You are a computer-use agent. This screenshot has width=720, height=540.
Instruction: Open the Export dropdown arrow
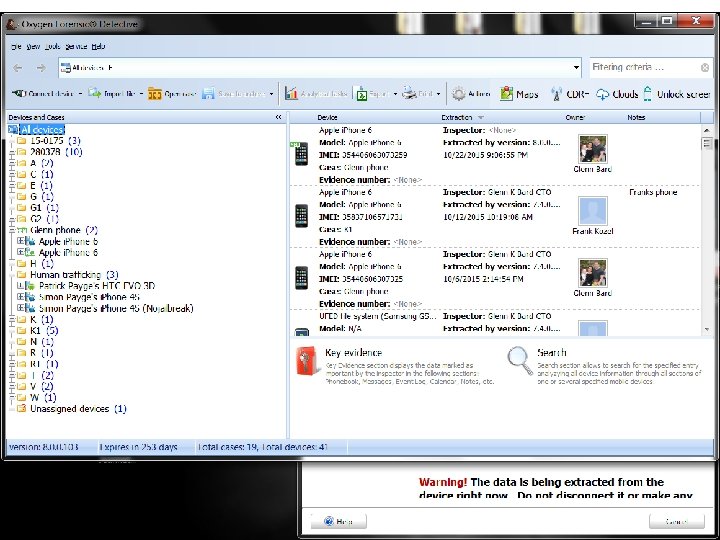[395, 94]
